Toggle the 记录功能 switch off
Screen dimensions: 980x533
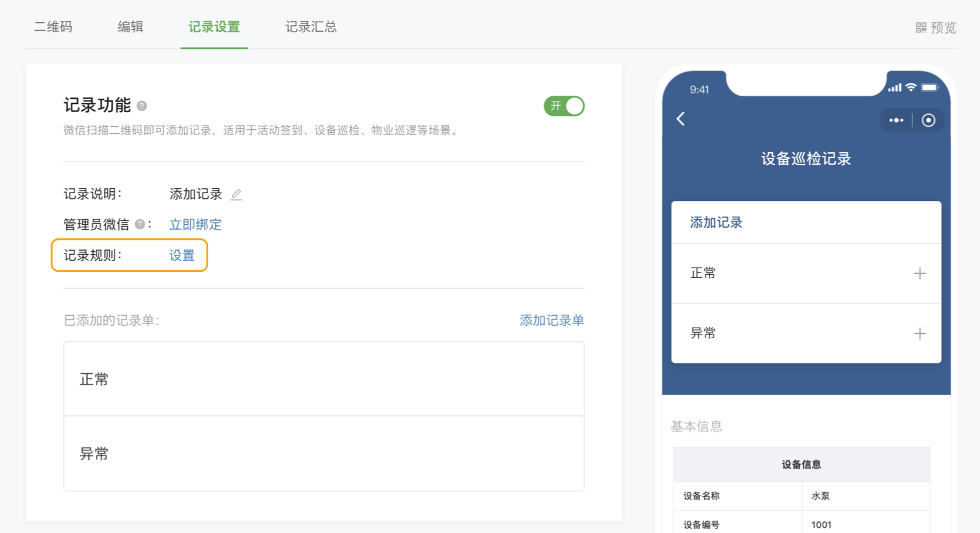(x=564, y=106)
